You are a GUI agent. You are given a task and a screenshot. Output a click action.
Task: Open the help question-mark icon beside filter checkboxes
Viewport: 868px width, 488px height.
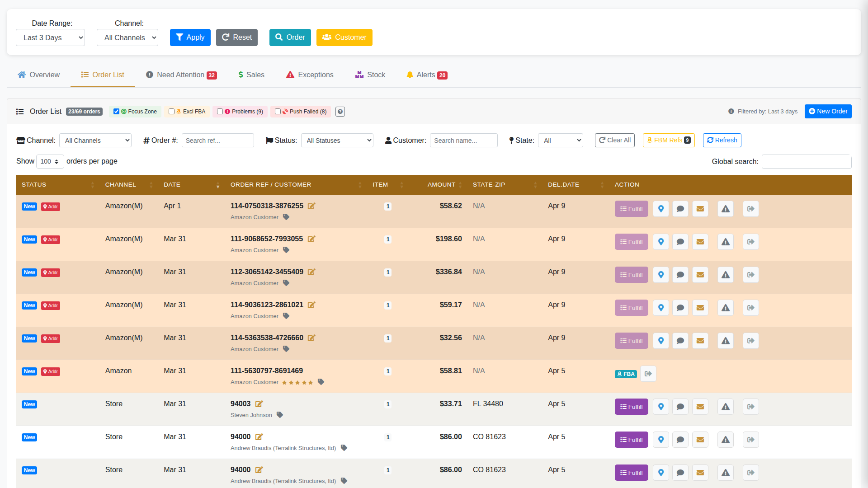click(x=340, y=111)
